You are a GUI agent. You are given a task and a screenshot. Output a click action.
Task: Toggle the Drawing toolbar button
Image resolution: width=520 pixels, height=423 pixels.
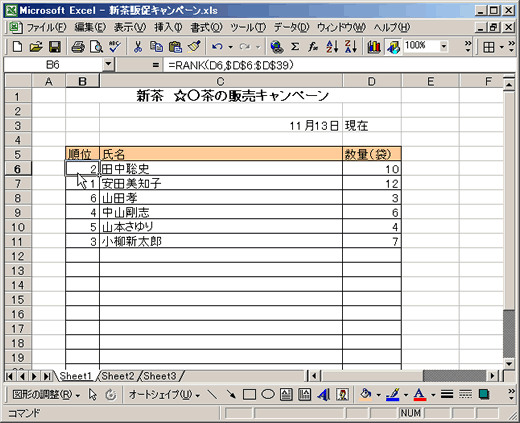[x=393, y=46]
